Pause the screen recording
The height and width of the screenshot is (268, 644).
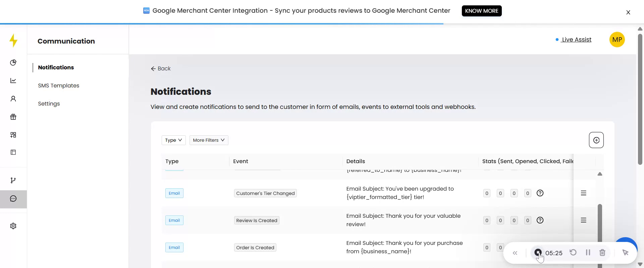(588, 253)
